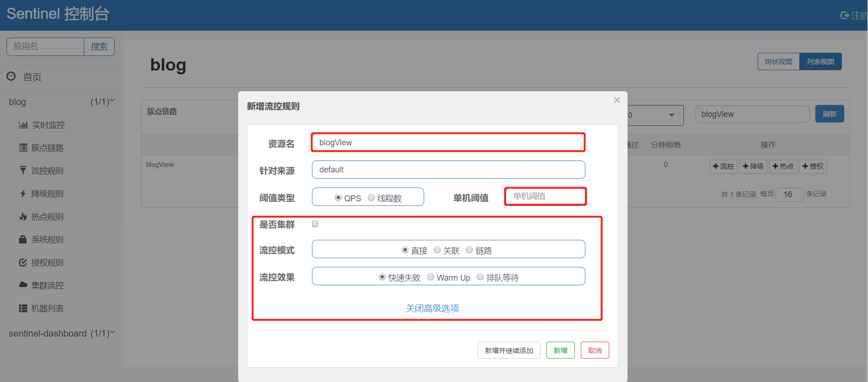Choose 链路 flow control mode
The height and width of the screenshot is (382, 868).
(469, 250)
